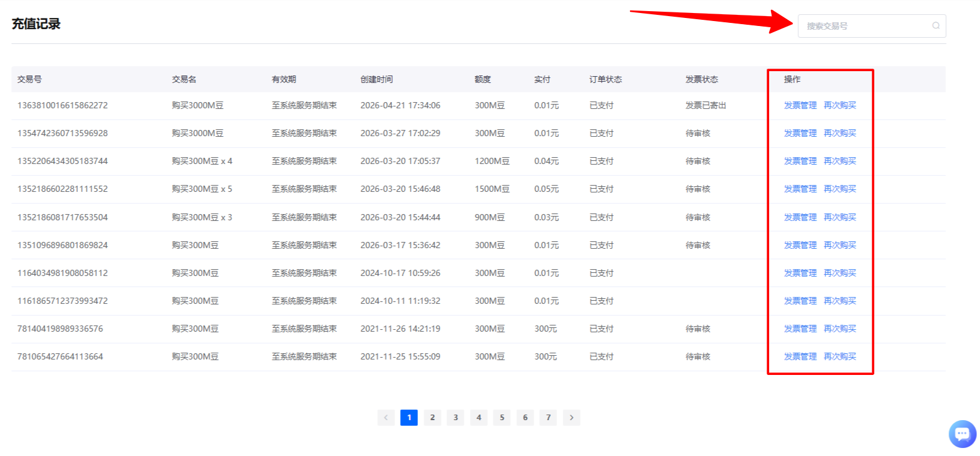
Task: Click transaction number 1352186602281111552
Action: (x=62, y=189)
